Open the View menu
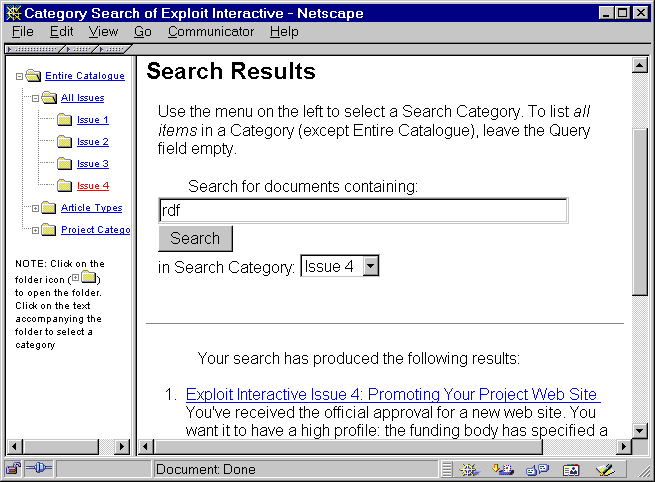Screen dimensions: 655x482 click(x=103, y=32)
